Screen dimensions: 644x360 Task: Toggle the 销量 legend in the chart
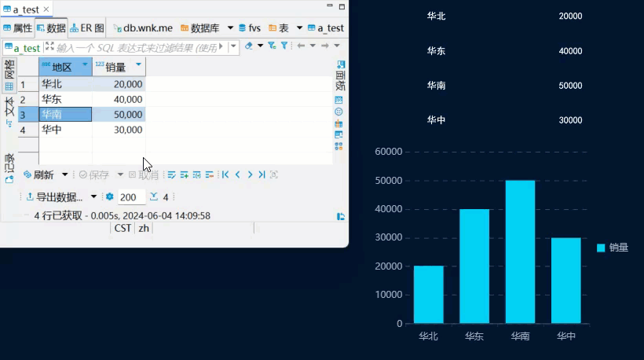[x=612, y=248]
